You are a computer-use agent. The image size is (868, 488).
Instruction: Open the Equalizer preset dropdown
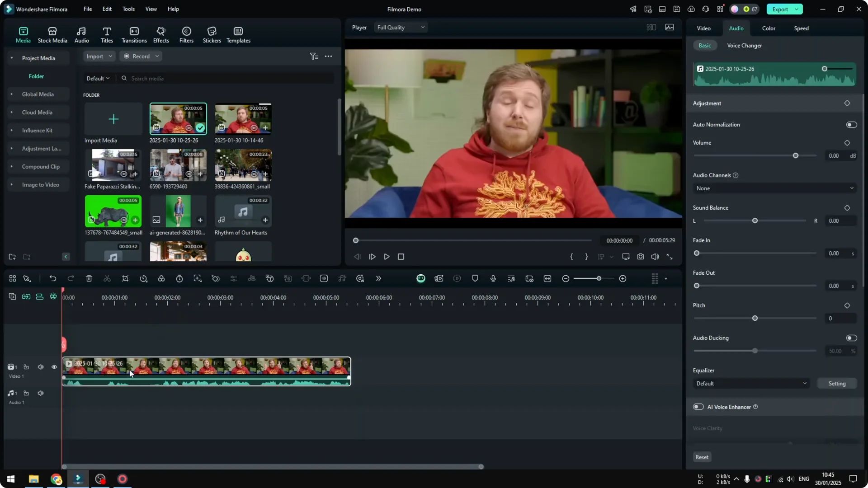(750, 383)
